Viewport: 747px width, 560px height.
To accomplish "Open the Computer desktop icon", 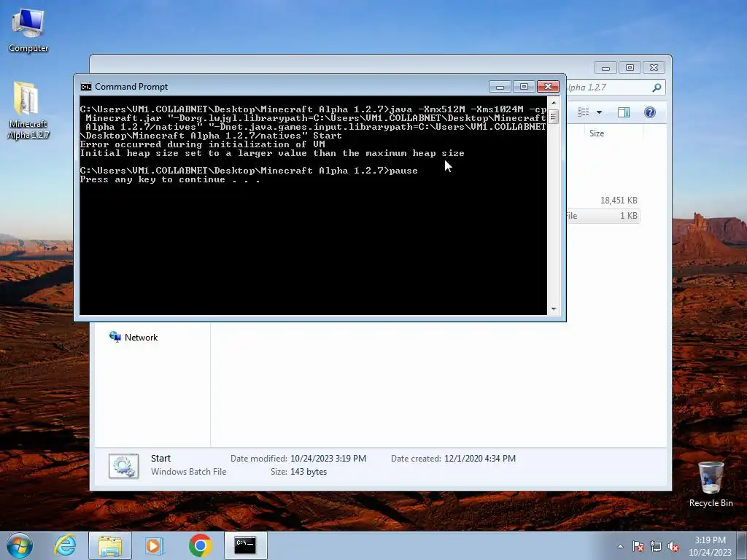I will (28, 30).
